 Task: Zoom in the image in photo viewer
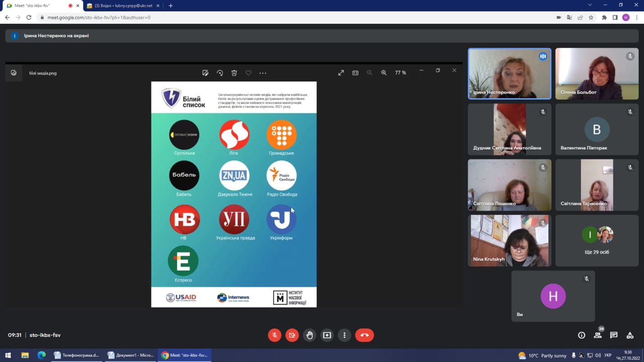point(384,73)
